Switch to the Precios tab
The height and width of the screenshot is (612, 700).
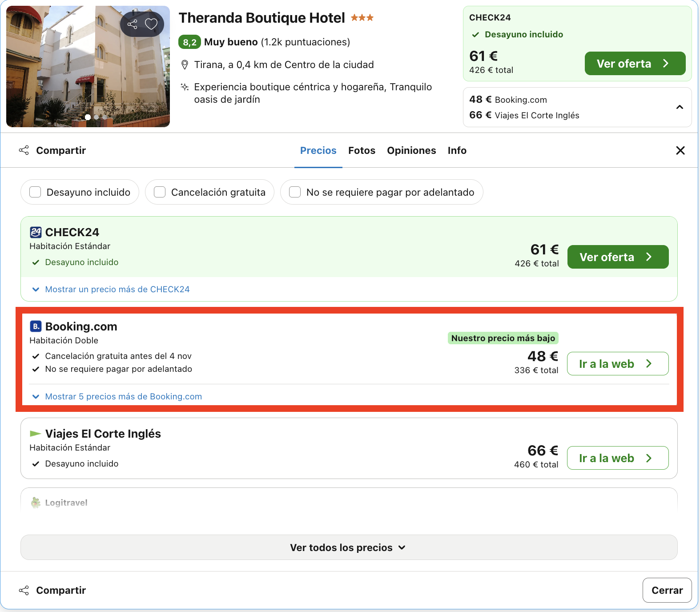[x=318, y=150]
